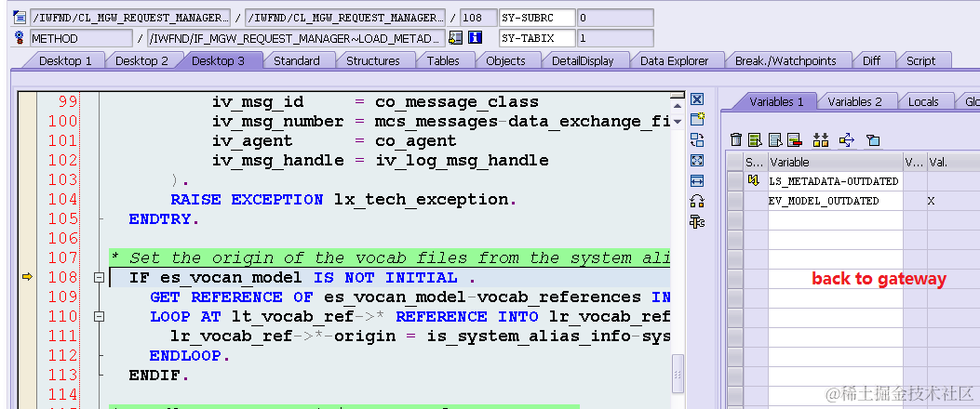
Task: Switch to the Script tab
Action: click(920, 60)
